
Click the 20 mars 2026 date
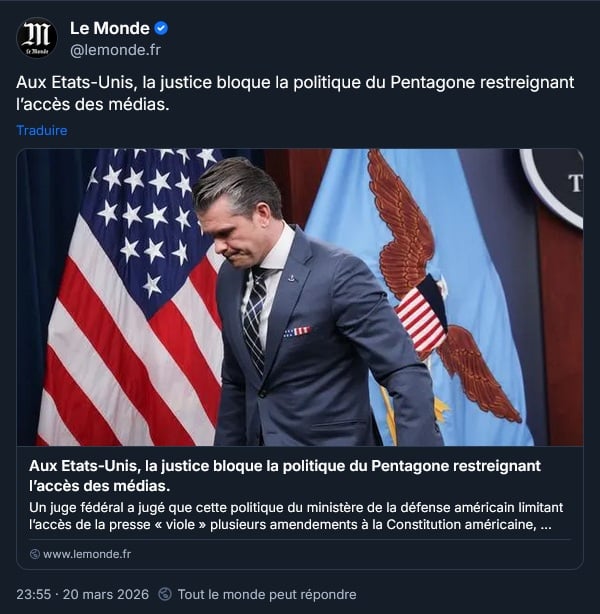coord(106,594)
